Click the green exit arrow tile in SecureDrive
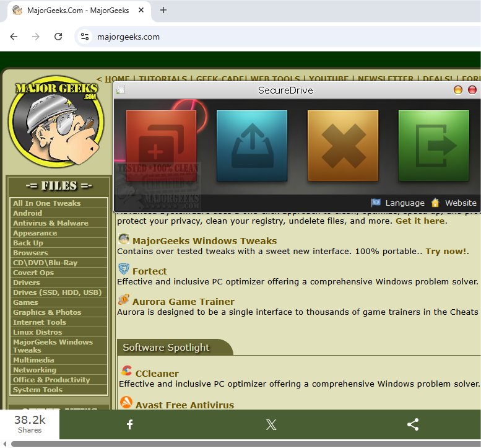 tap(433, 146)
